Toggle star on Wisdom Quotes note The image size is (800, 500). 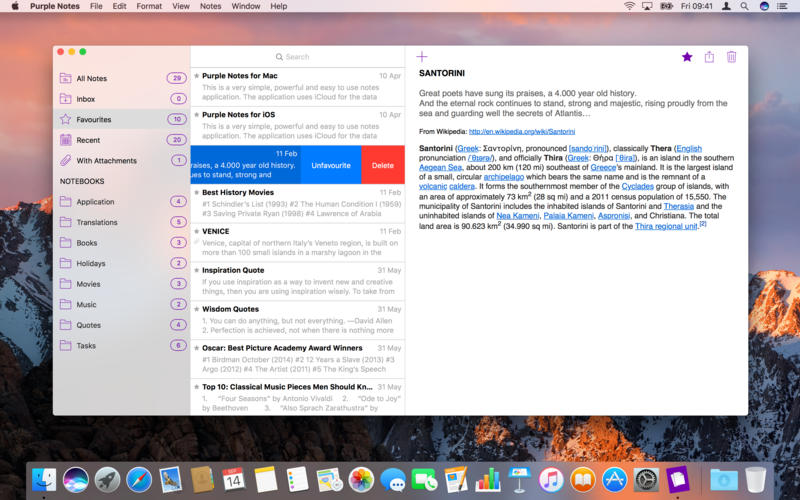click(196, 309)
